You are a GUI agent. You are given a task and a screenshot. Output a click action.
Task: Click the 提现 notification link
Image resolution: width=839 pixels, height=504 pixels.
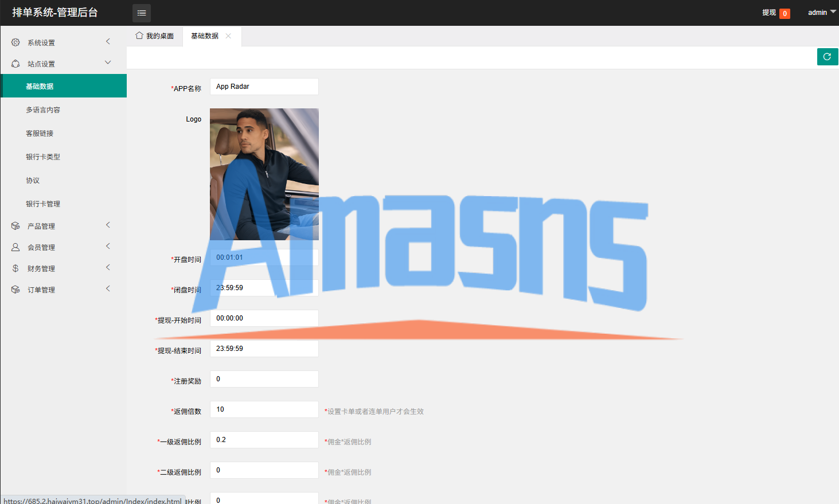point(769,13)
